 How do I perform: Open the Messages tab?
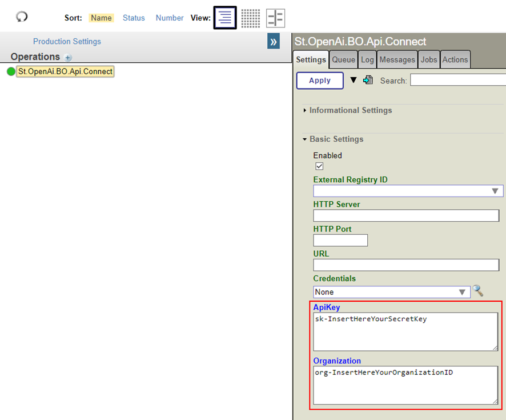click(397, 59)
